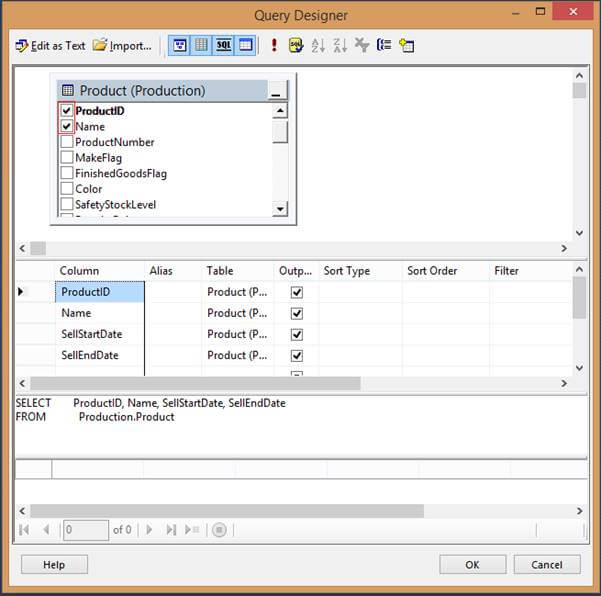
Task: Go to next record in results navigator
Action: [149, 530]
